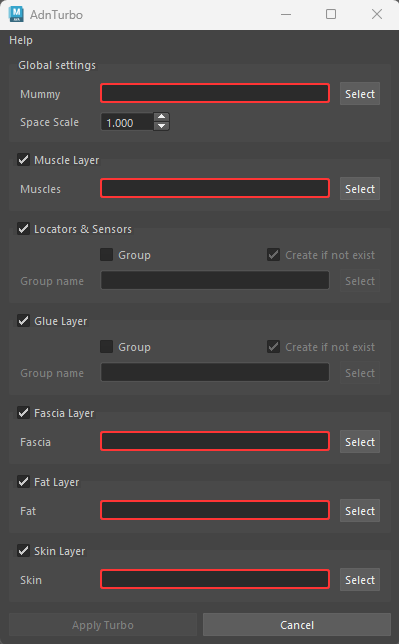
Task: Decrease Space Scale with down arrow
Action: (161, 126)
